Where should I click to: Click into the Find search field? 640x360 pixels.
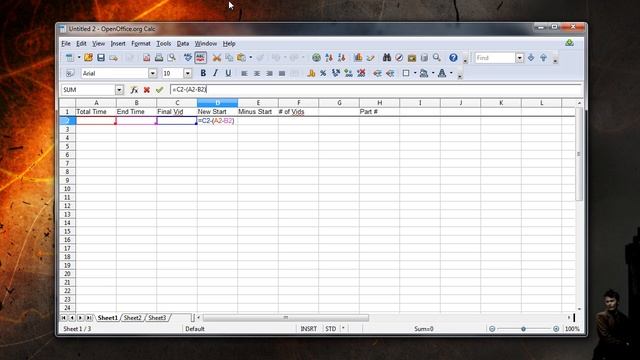(495, 58)
